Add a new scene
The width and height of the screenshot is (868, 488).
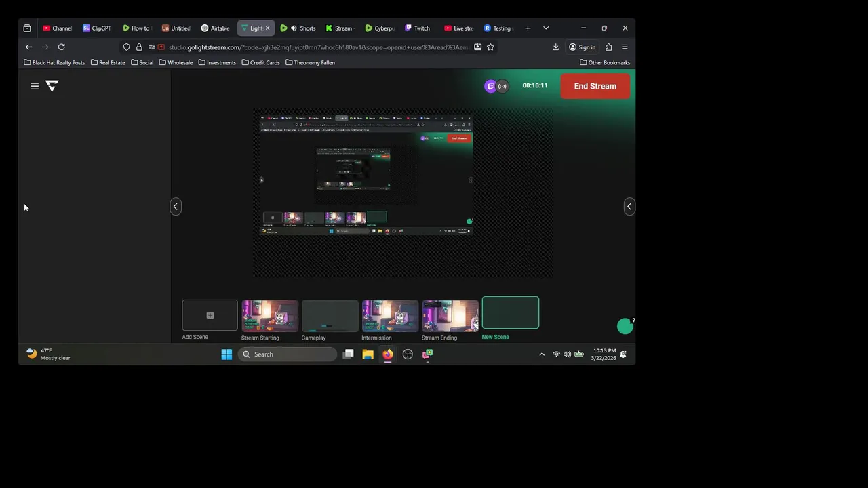tap(210, 315)
